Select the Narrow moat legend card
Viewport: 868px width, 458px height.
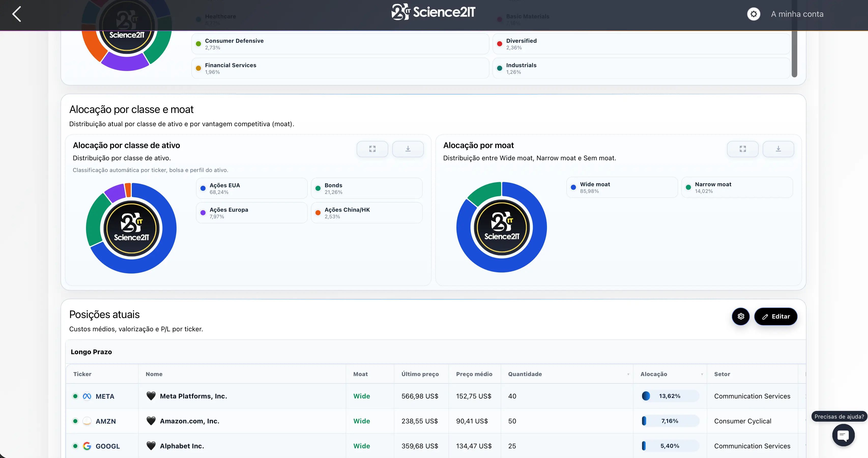tap(737, 187)
